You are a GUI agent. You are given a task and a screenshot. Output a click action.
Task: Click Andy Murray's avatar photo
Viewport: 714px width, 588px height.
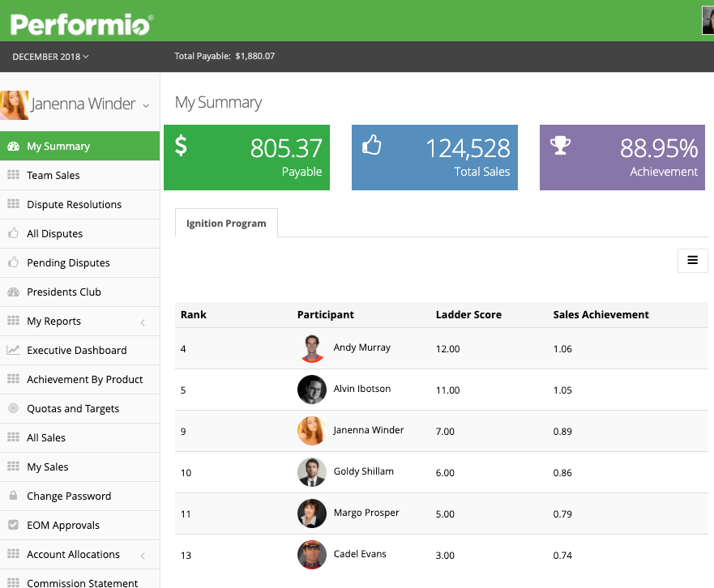click(x=312, y=348)
